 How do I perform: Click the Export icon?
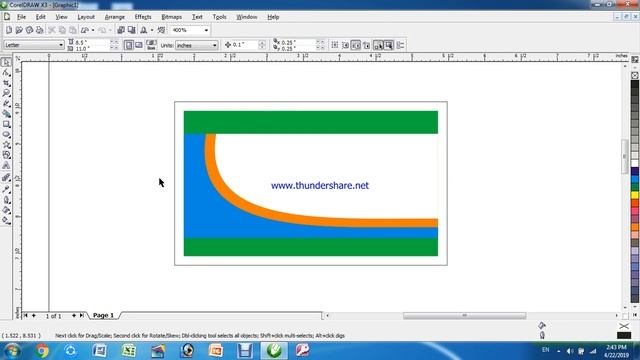point(131,30)
